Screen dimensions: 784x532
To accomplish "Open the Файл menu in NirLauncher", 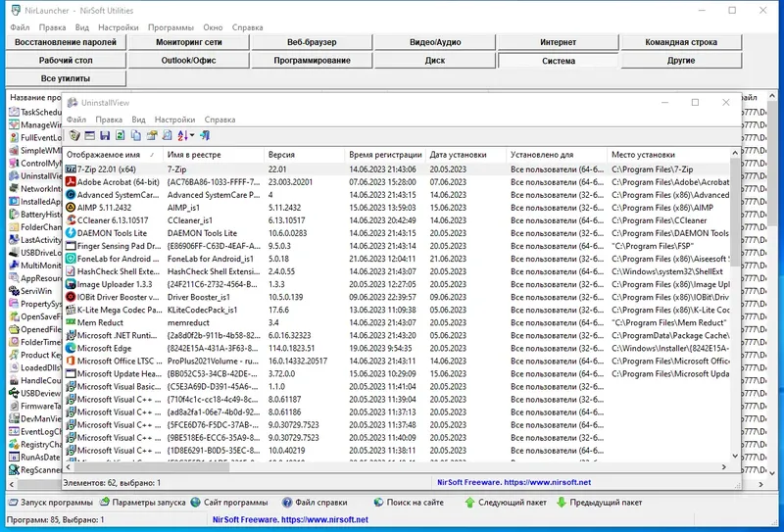I will 20,27.
